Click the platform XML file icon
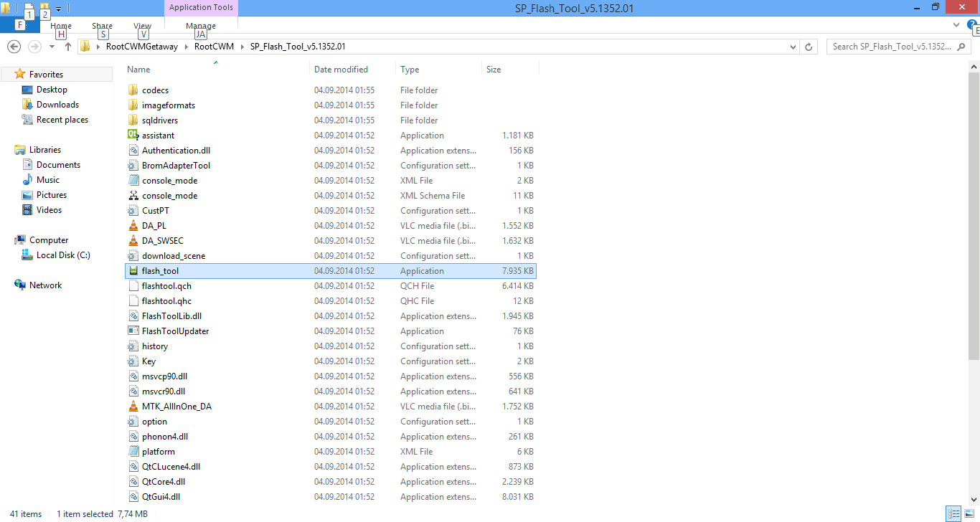The height and width of the screenshot is (522, 980). pos(133,452)
